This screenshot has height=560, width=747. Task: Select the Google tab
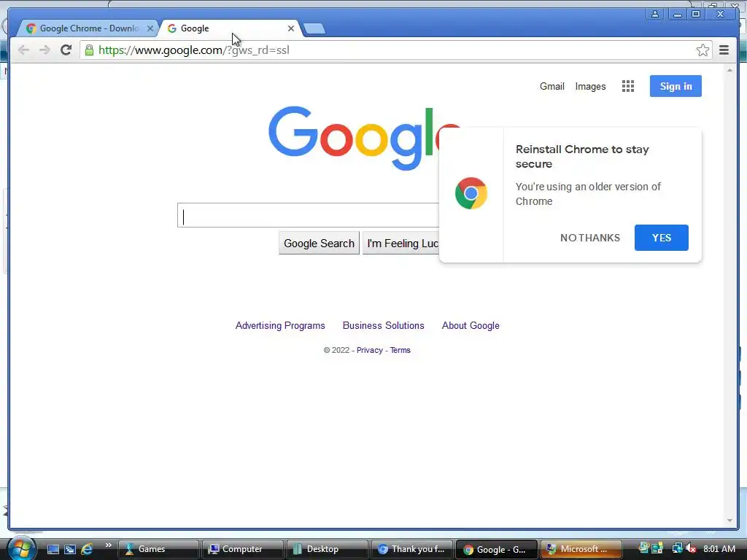click(228, 28)
